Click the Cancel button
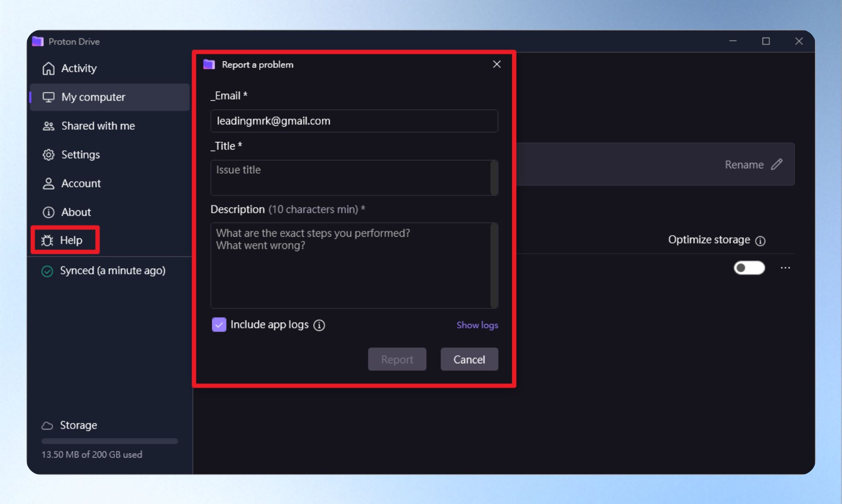Viewport: 842px width, 504px height. pyautogui.click(x=469, y=359)
